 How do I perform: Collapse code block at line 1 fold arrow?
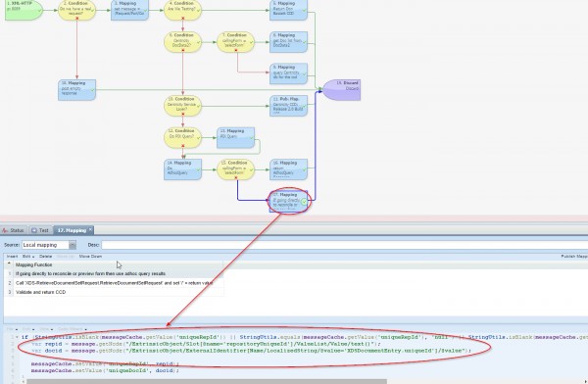click(x=17, y=337)
